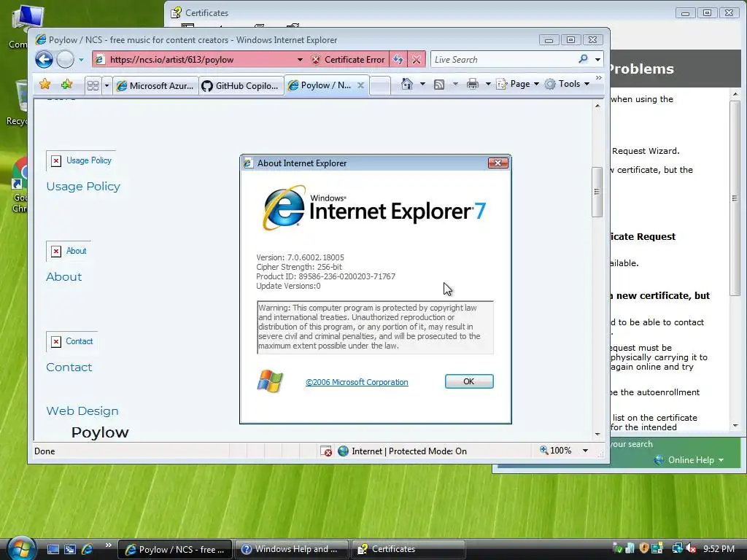747x560 pixels.
Task: Click the Windows Start orb
Action: 21,548
